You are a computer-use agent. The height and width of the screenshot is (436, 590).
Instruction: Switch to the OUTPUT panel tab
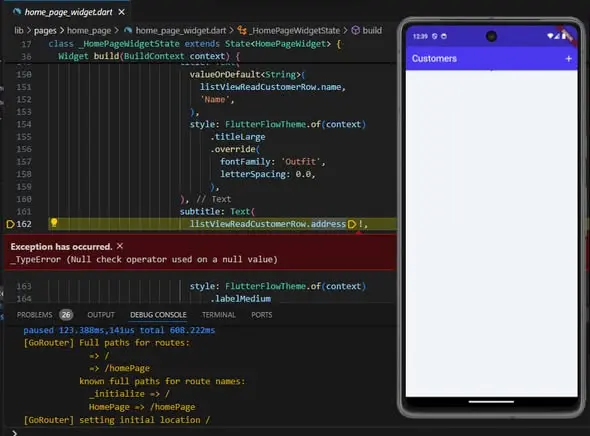coord(101,315)
